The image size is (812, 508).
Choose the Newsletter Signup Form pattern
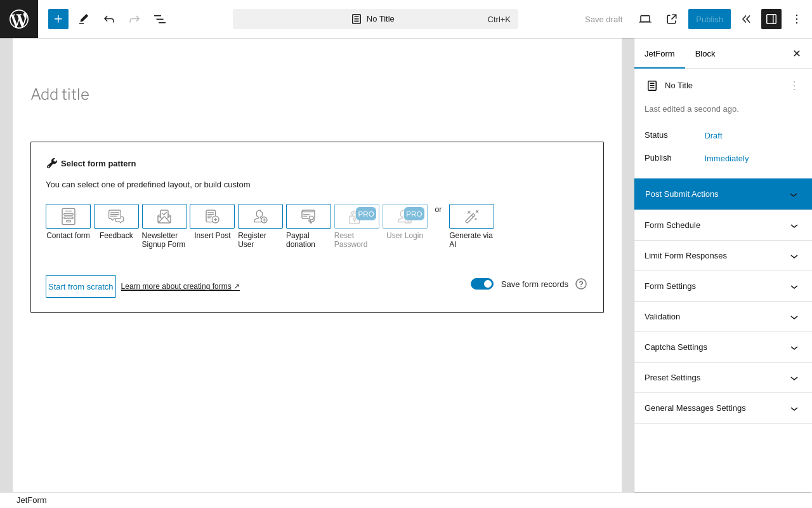[164, 217]
